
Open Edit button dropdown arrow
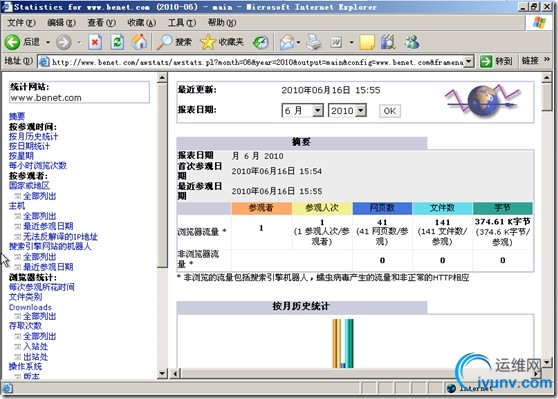[352, 42]
